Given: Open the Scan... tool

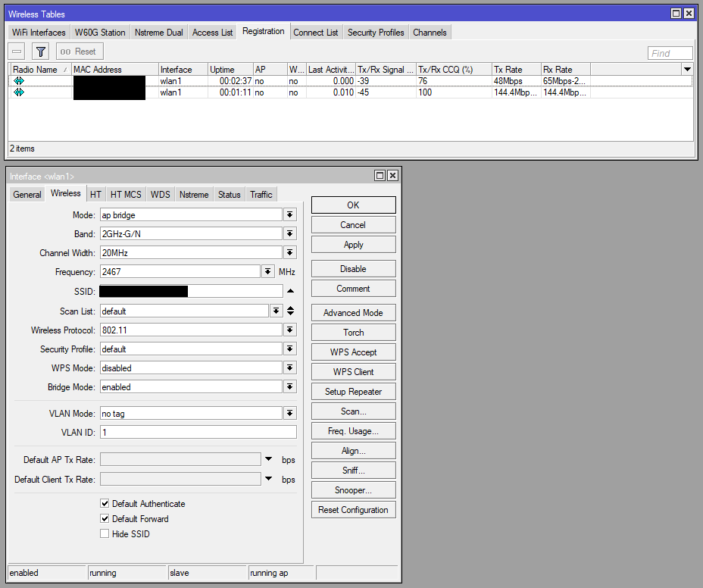Looking at the screenshot, I should [353, 411].
